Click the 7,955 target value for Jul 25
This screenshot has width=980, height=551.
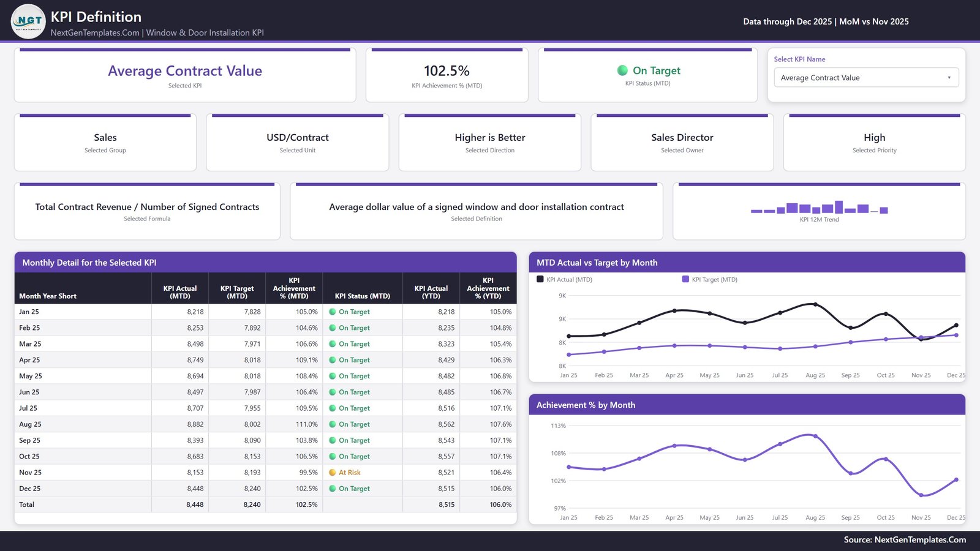[x=252, y=408]
